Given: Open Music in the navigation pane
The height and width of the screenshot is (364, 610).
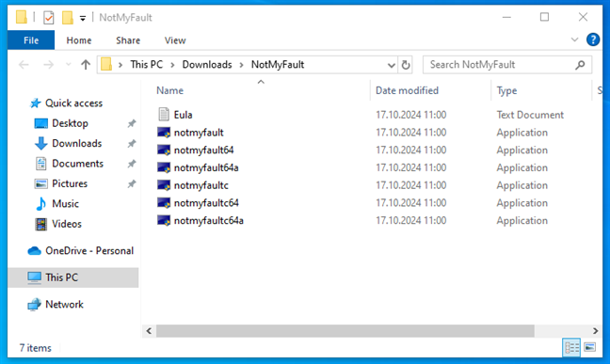Looking at the screenshot, I should pyautogui.click(x=65, y=204).
